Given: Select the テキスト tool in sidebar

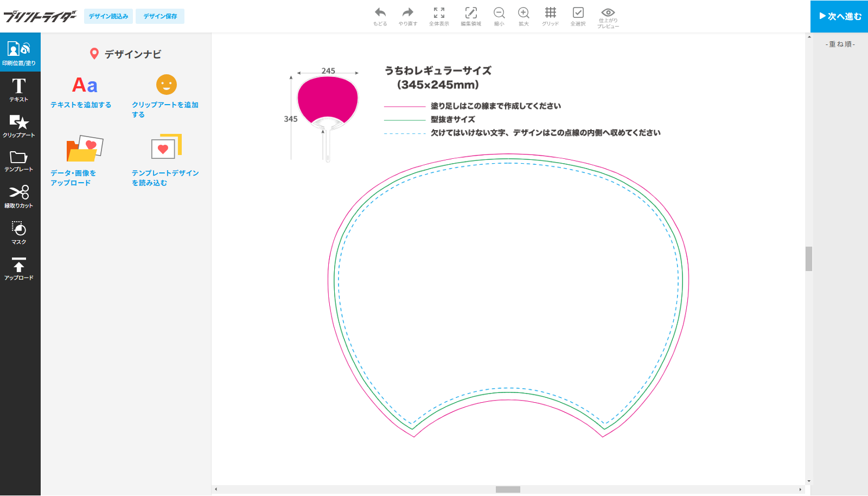Looking at the screenshot, I should 19,89.
